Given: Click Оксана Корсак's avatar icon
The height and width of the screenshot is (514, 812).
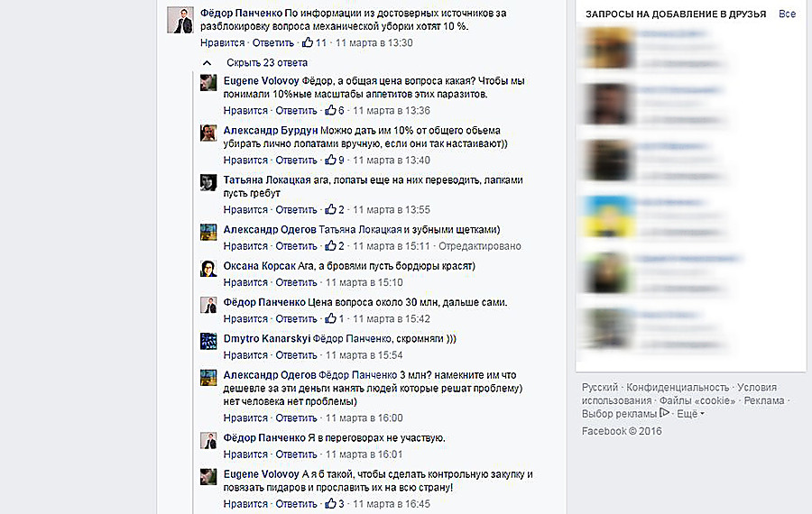Looking at the screenshot, I should pyautogui.click(x=208, y=268).
